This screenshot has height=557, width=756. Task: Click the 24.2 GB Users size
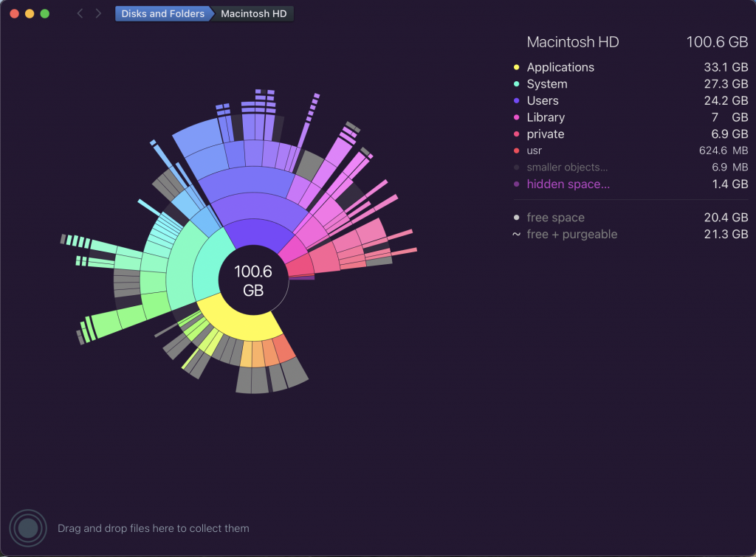click(x=726, y=101)
